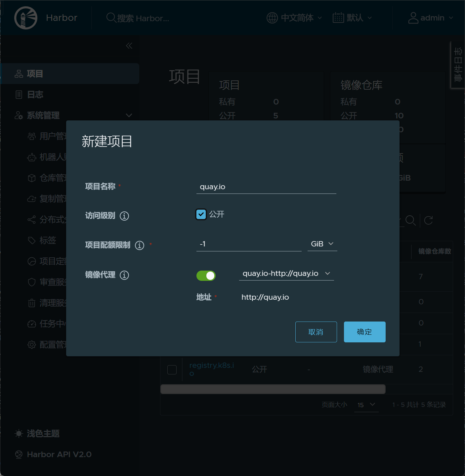The width and height of the screenshot is (465, 476).
Task: Uncheck the 公开 access level checkbox
Action: (201, 214)
